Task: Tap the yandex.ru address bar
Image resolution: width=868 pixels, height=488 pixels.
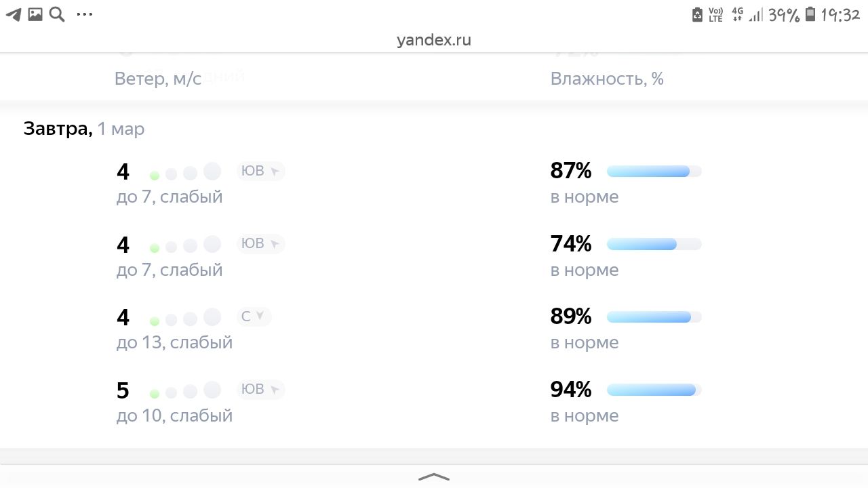Action: click(x=434, y=40)
